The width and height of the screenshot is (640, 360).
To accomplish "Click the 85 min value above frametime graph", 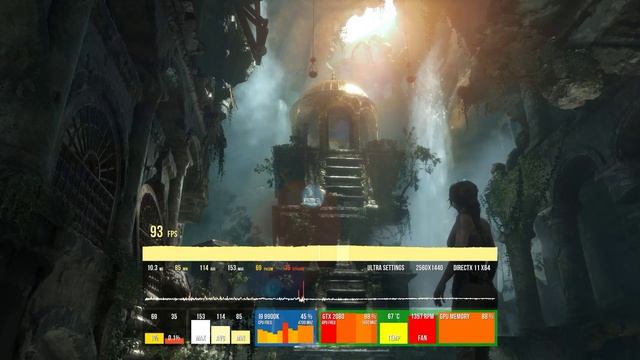I will click(x=181, y=268).
